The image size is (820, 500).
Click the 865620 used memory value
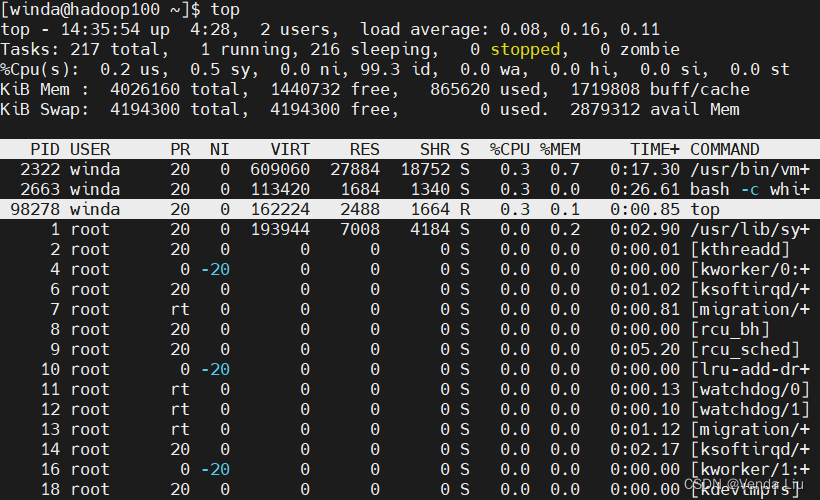[x=460, y=89]
